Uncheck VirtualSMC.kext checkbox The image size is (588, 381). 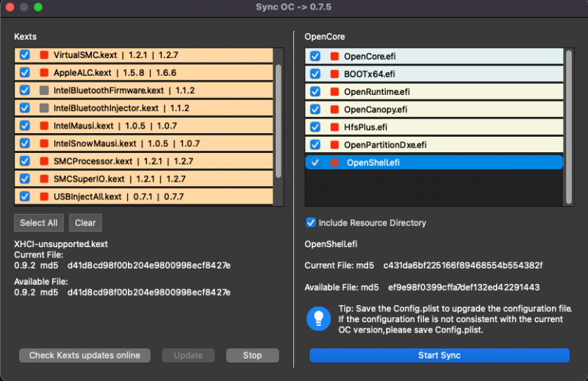click(x=25, y=55)
